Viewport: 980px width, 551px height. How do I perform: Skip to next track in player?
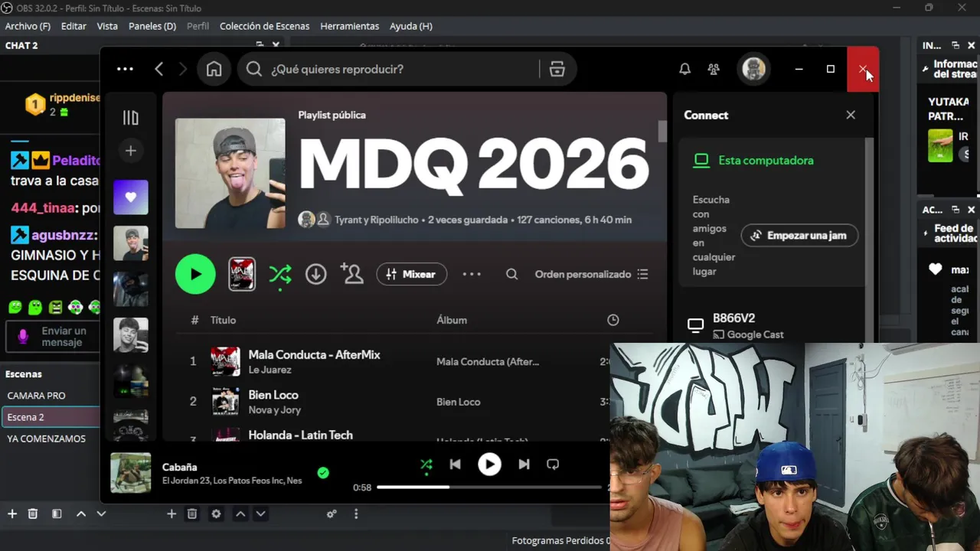pyautogui.click(x=524, y=464)
